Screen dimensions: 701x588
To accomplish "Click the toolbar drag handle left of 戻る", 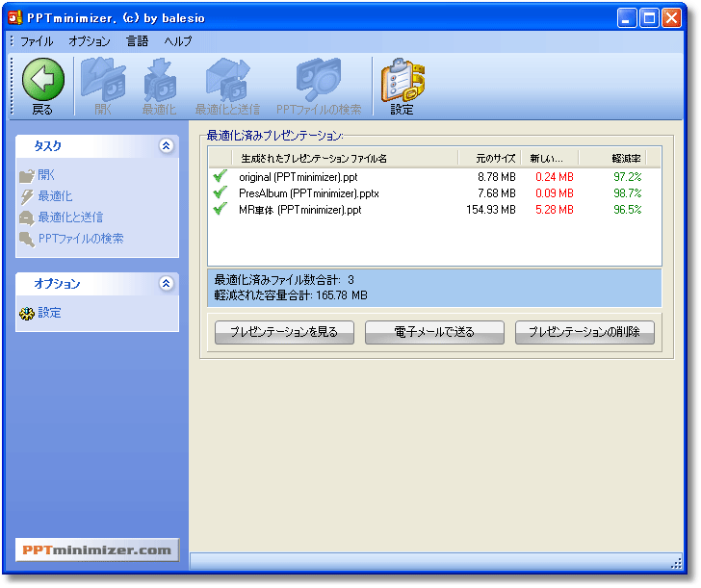I will [x=13, y=86].
